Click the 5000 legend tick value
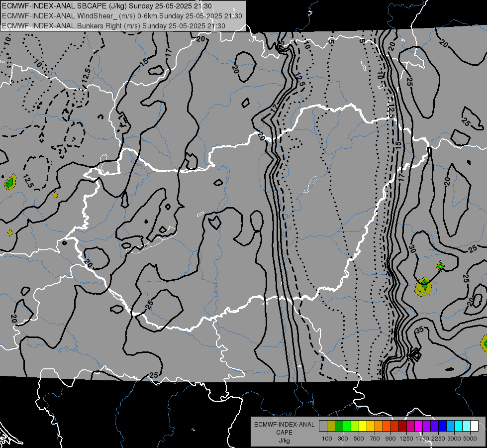 coord(470,439)
